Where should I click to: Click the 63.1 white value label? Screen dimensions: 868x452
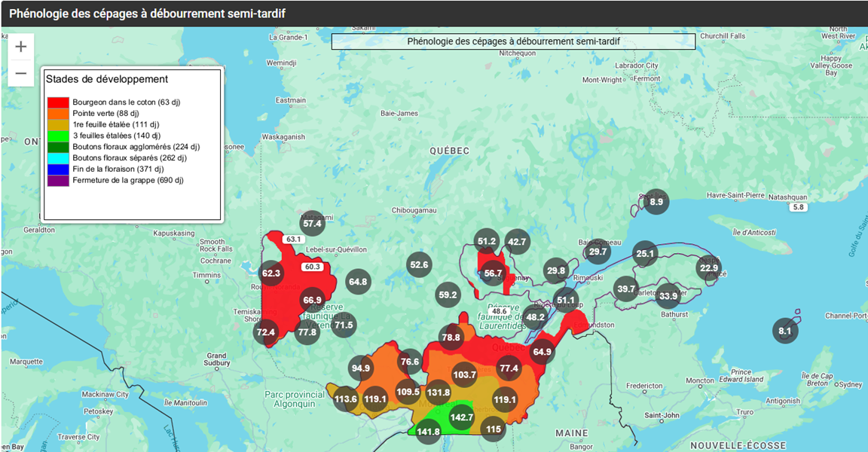point(293,240)
